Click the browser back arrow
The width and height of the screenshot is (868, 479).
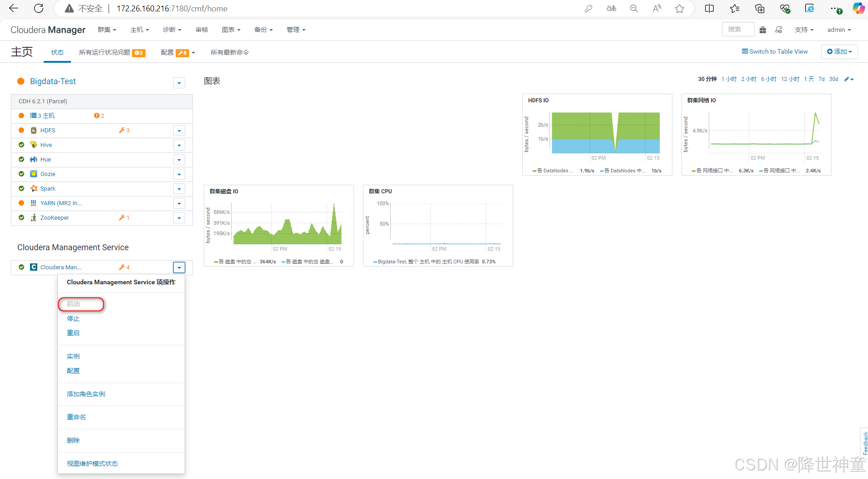click(14, 8)
